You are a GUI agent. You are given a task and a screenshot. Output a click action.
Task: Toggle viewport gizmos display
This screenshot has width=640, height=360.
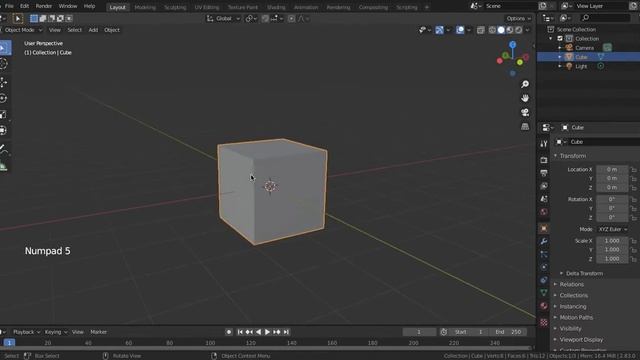(440, 30)
